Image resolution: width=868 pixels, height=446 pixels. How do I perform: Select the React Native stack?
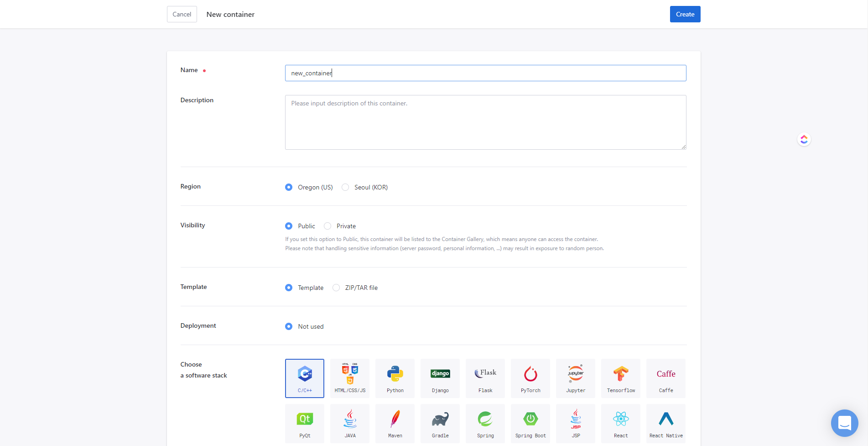click(x=666, y=424)
